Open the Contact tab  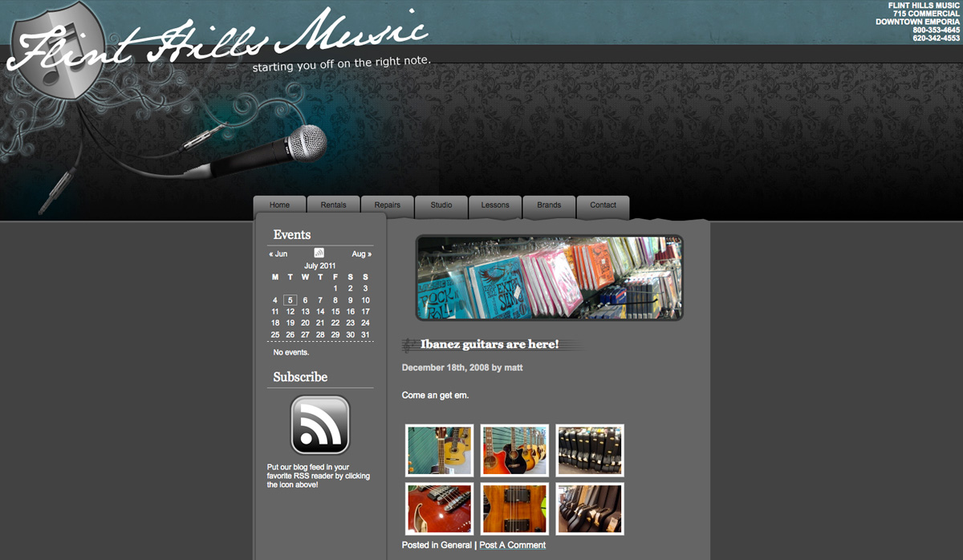pos(603,205)
